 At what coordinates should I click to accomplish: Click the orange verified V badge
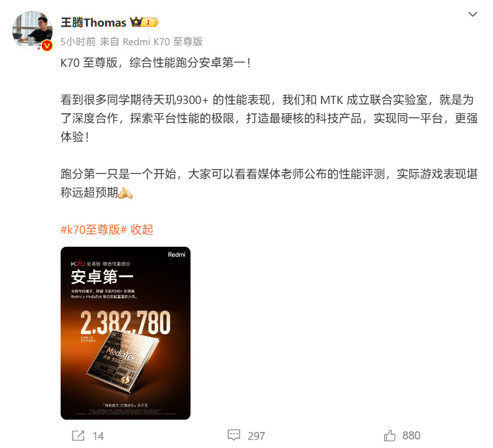point(47,46)
